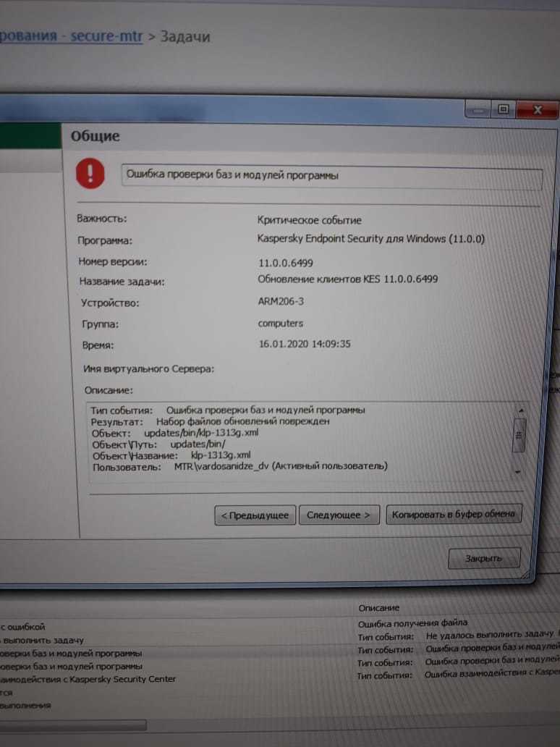Click time value '16.01.2020 14:09:35'
This screenshot has height=747, width=560.
[305, 344]
